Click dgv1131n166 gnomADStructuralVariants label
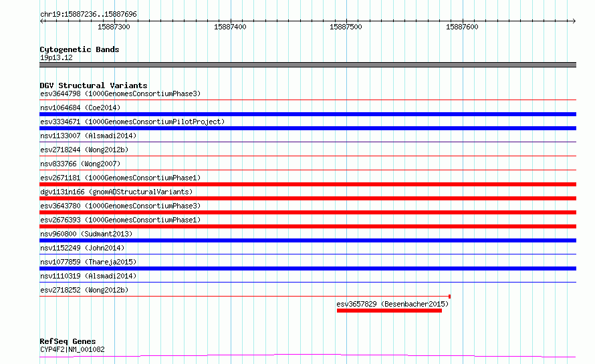Screen dimensions: 595x364 116,192
